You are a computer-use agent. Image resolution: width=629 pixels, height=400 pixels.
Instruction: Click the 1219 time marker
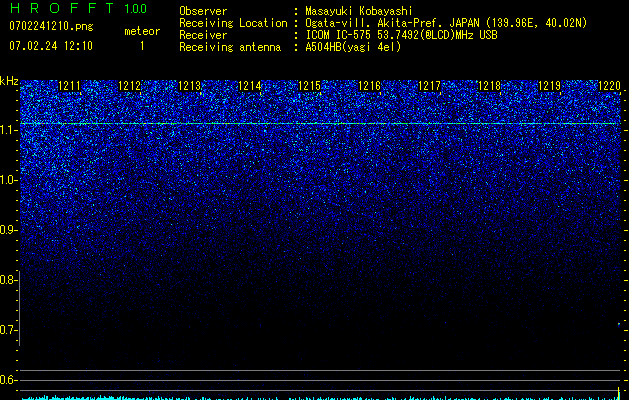(x=549, y=85)
